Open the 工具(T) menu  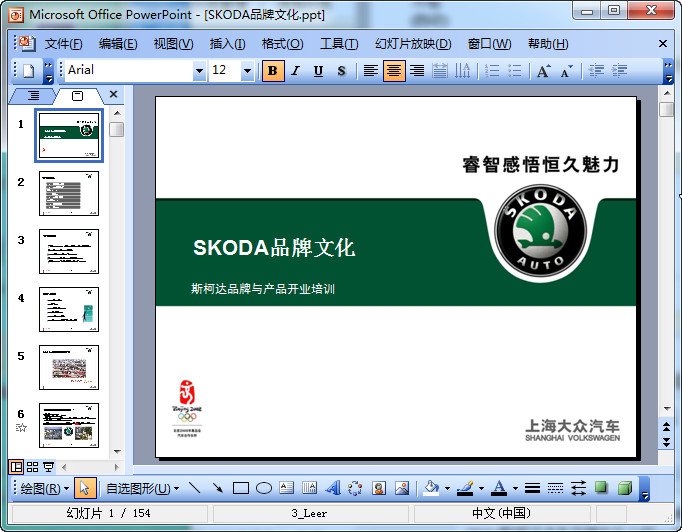339,44
